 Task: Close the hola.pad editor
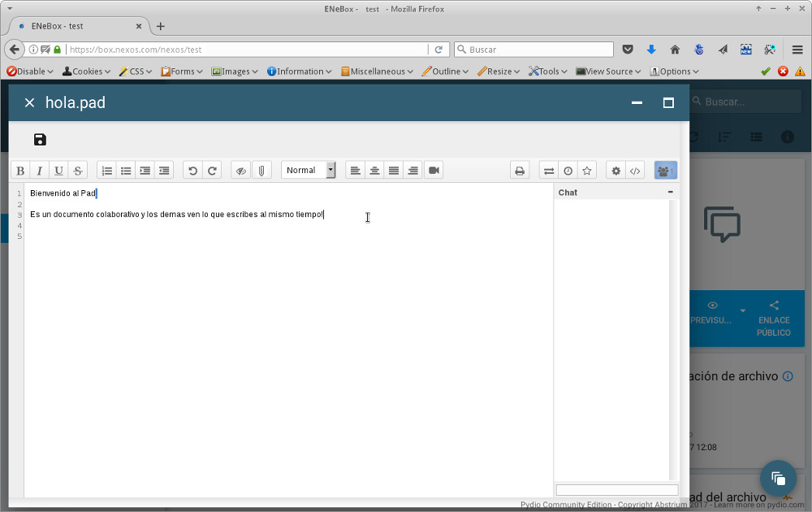[29, 102]
